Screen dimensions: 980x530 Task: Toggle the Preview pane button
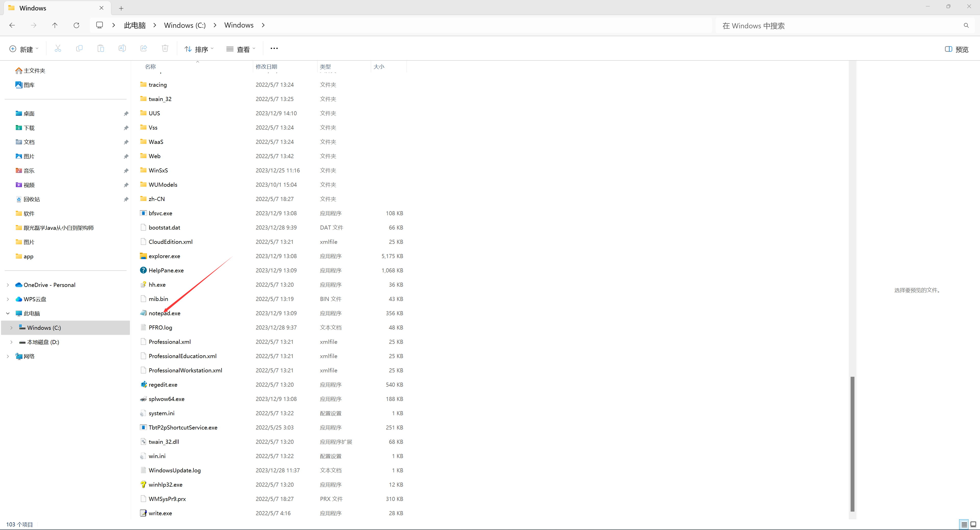coord(957,49)
